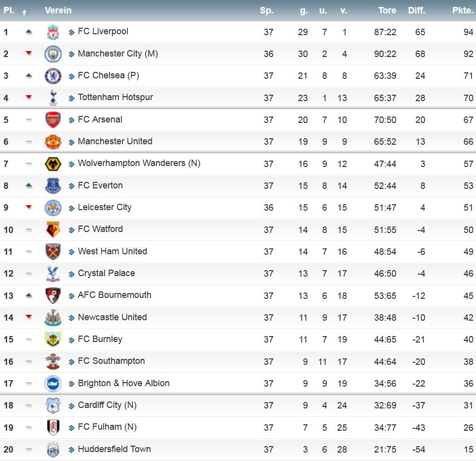The image size is (476, 461).
Task: Click the Newcastle United club crest
Action: point(53,317)
